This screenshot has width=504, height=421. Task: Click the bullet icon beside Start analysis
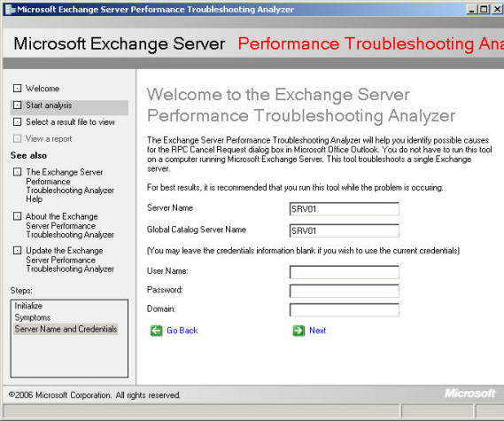[18, 105]
